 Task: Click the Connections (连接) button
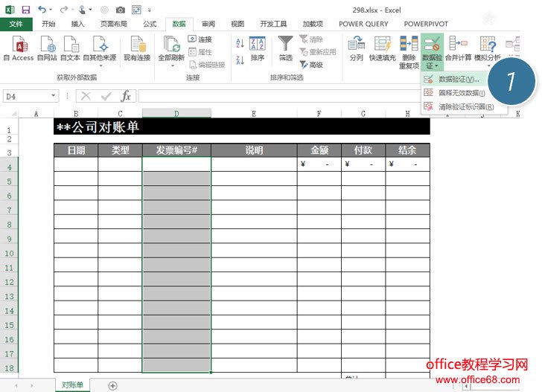click(200, 39)
